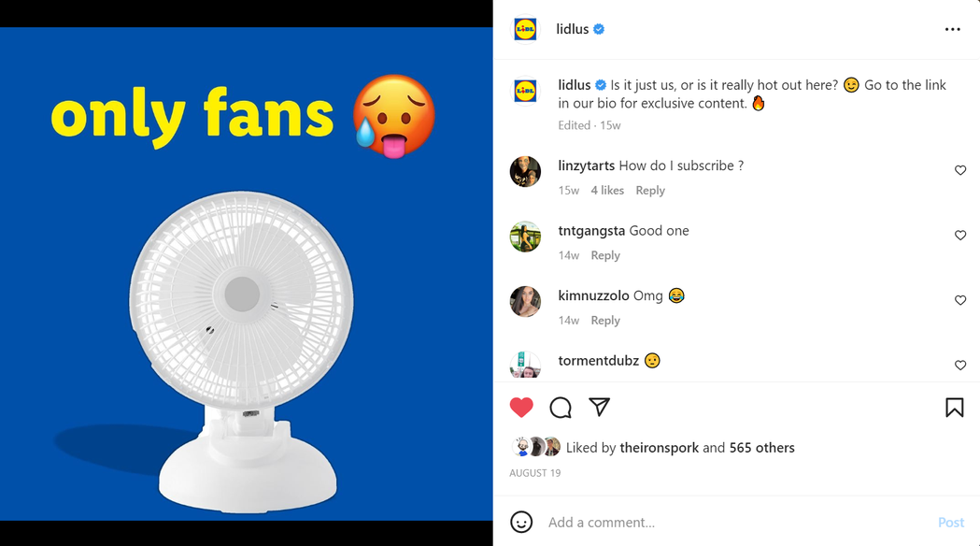Show the 565 others who liked
Image resolution: width=980 pixels, height=546 pixels.
click(x=762, y=448)
